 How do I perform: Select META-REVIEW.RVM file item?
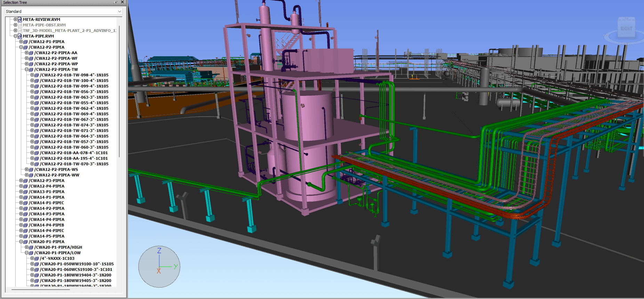(41, 19)
